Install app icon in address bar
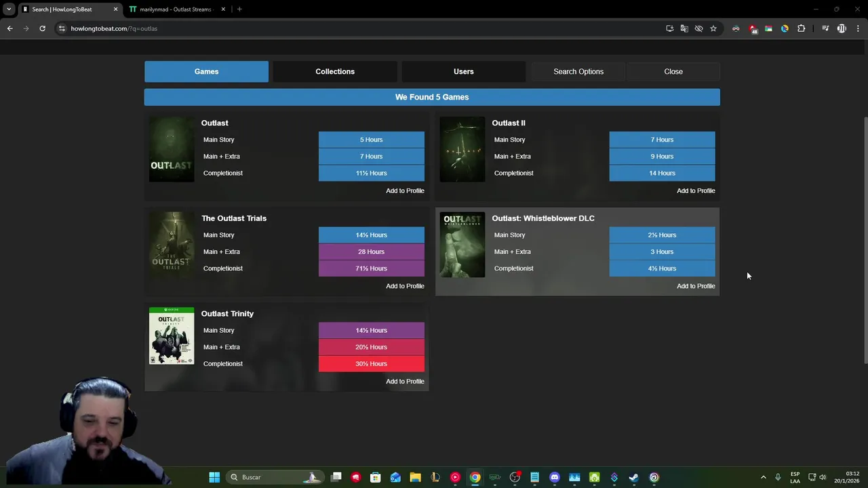Viewport: 868px width, 488px height. [x=669, y=28]
